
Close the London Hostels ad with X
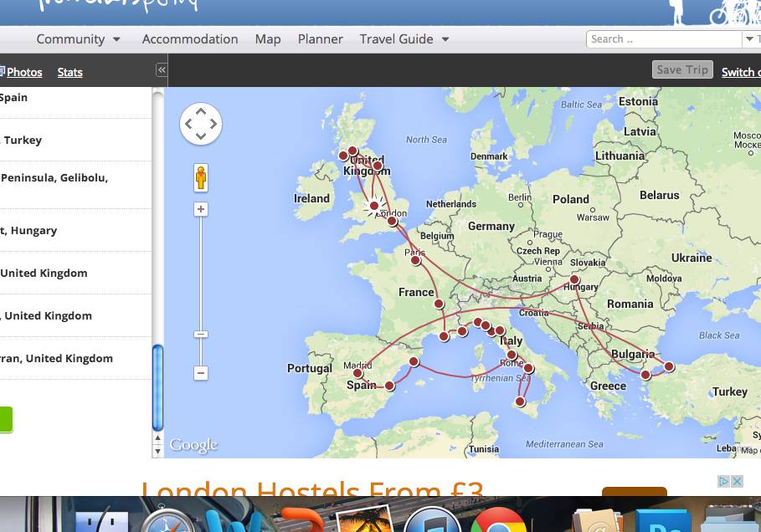738,481
